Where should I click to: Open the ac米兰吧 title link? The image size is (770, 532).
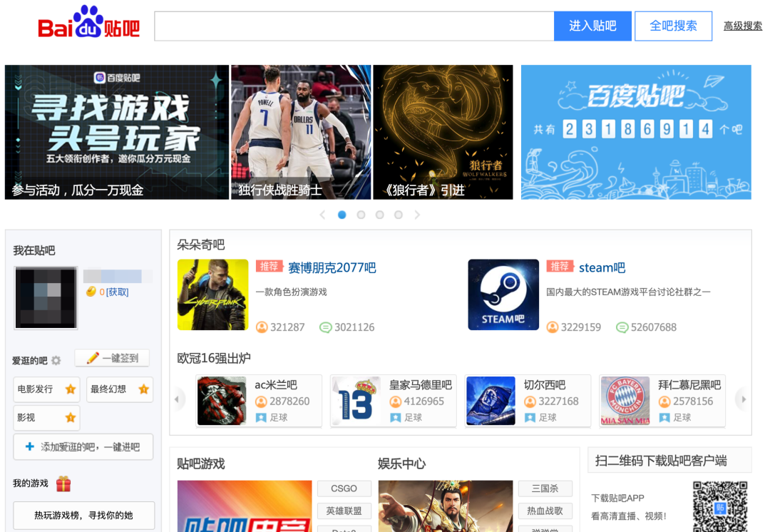(x=276, y=384)
